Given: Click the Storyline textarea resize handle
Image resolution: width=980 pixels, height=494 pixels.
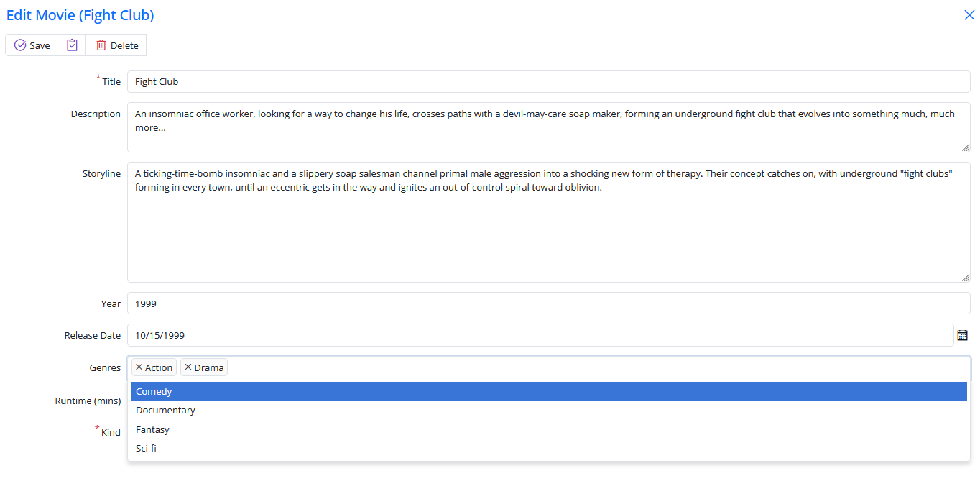Looking at the screenshot, I should coord(966,278).
